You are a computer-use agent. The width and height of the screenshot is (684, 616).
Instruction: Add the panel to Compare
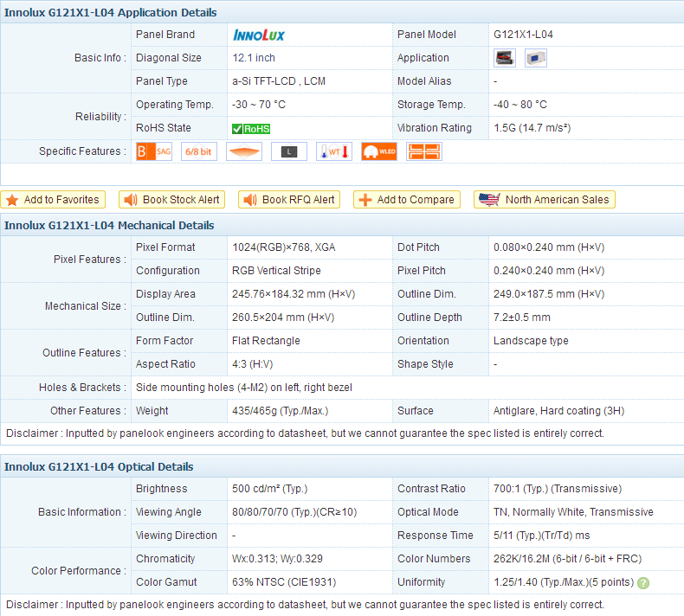pos(407,200)
